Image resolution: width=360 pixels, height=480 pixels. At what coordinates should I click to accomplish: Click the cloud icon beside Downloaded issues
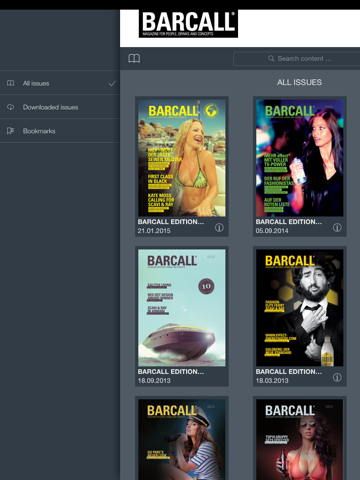(x=11, y=107)
